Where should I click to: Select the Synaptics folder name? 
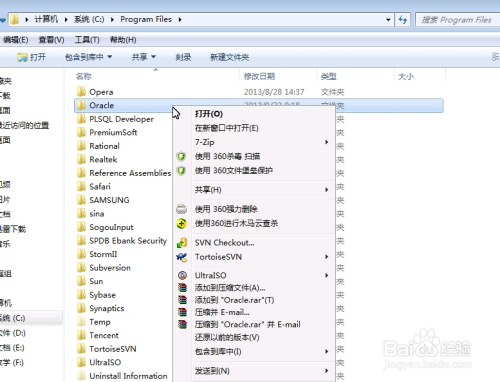pyautogui.click(x=107, y=308)
